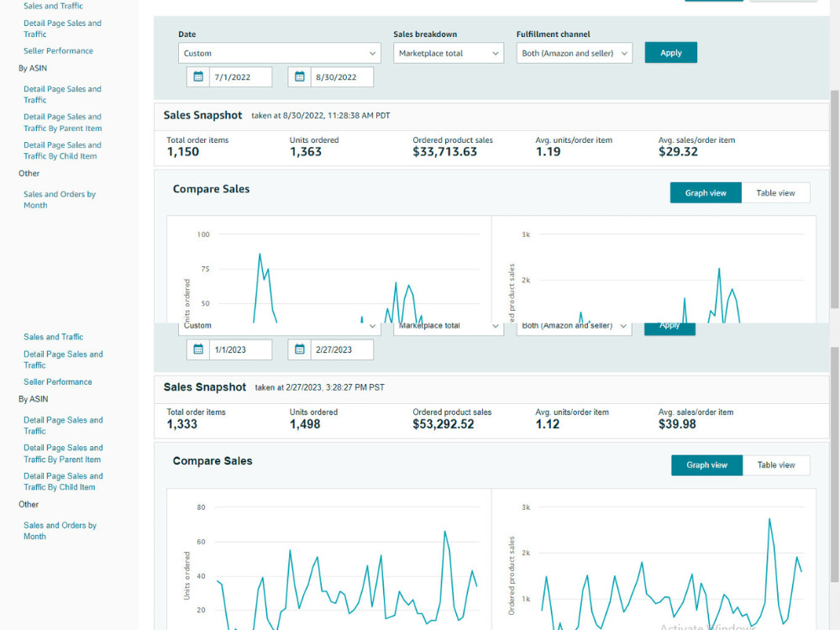Click the $53,292.52 ordered product sales value

coord(444,424)
